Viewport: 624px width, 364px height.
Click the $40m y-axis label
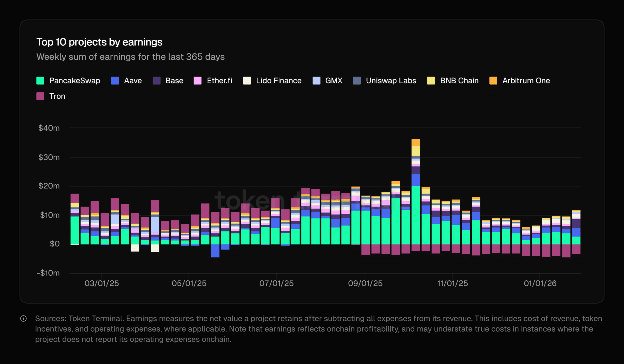pos(49,128)
